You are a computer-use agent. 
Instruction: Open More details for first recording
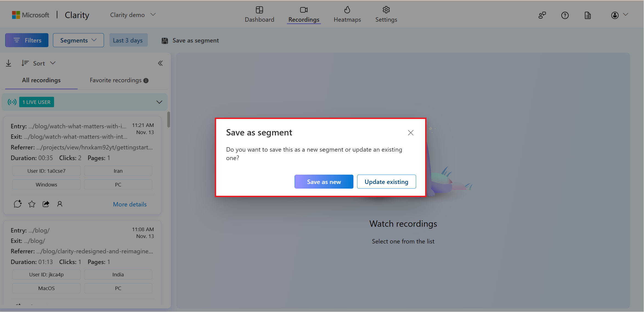[130, 204]
